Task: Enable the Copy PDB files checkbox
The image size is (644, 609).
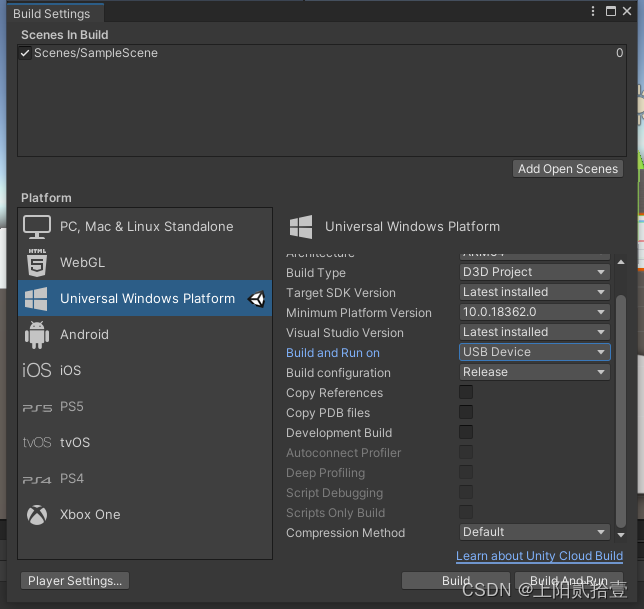Action: [466, 412]
